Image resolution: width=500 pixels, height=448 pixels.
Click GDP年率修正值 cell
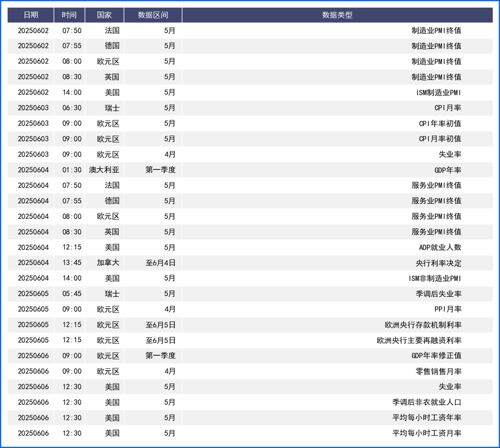(436, 355)
